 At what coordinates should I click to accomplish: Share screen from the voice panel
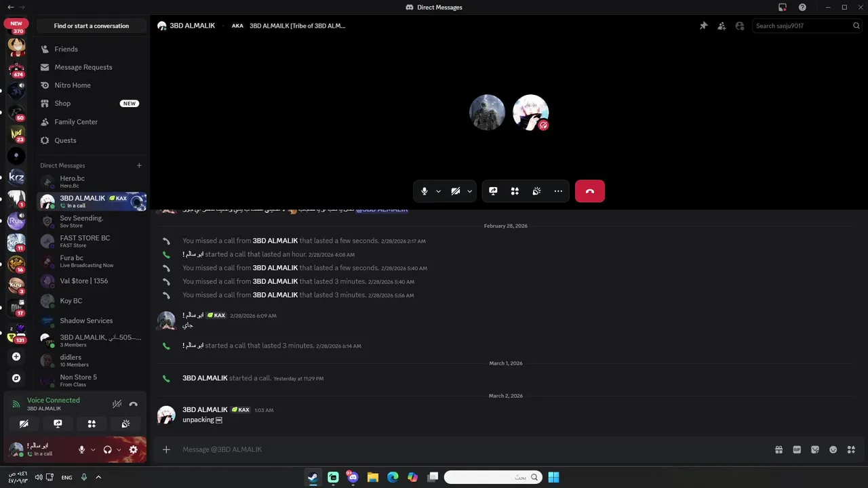[58, 424]
